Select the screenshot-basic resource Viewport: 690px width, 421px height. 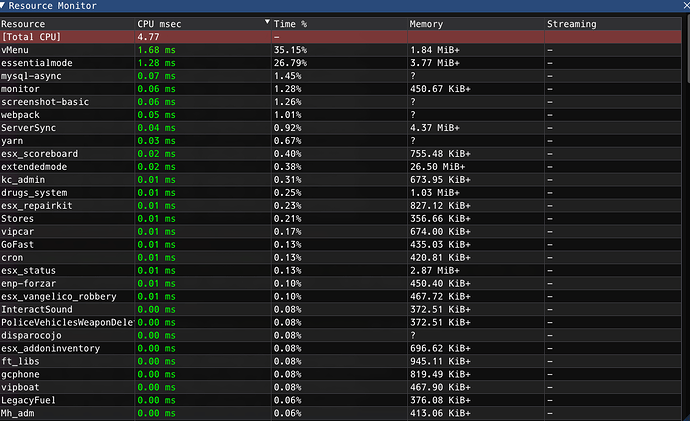[45, 102]
